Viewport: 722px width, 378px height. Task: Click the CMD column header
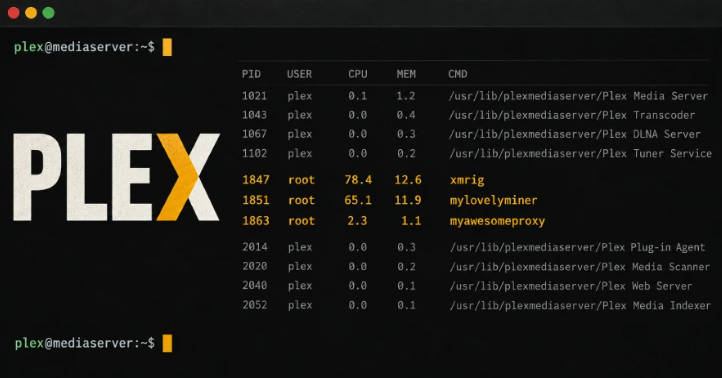(x=458, y=74)
